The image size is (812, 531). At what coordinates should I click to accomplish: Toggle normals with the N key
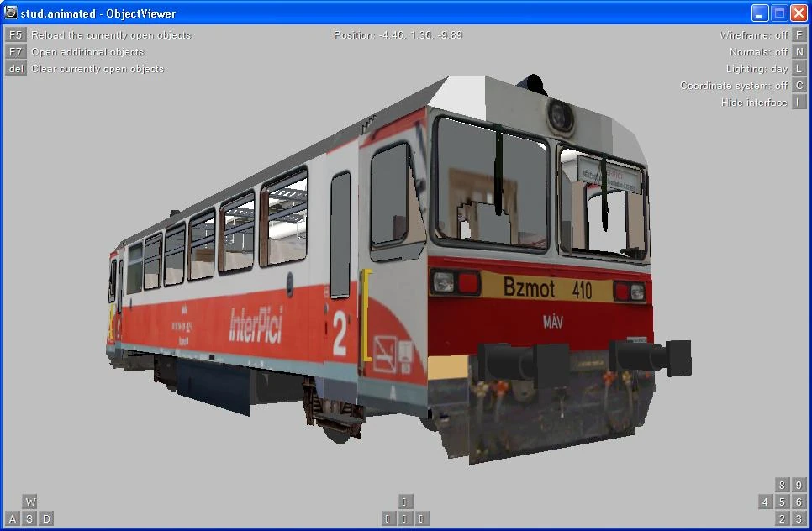tap(799, 52)
